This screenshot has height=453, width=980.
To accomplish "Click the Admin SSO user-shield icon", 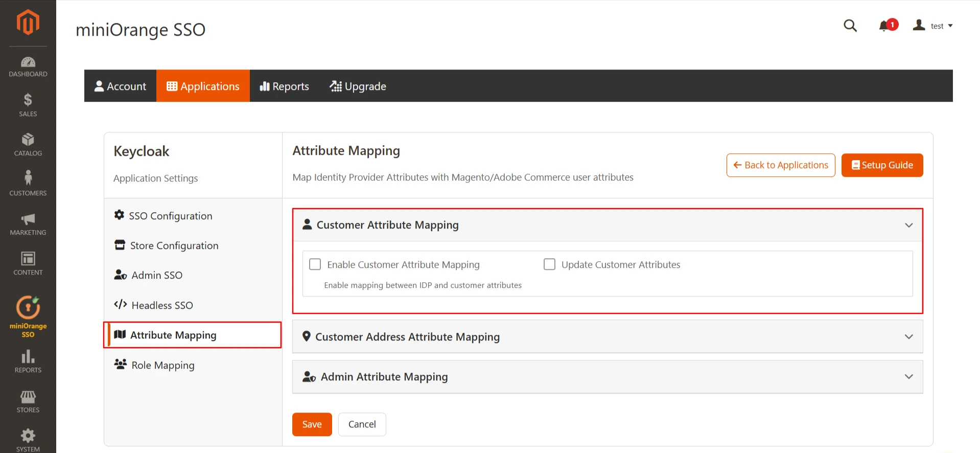I will 121,275.
